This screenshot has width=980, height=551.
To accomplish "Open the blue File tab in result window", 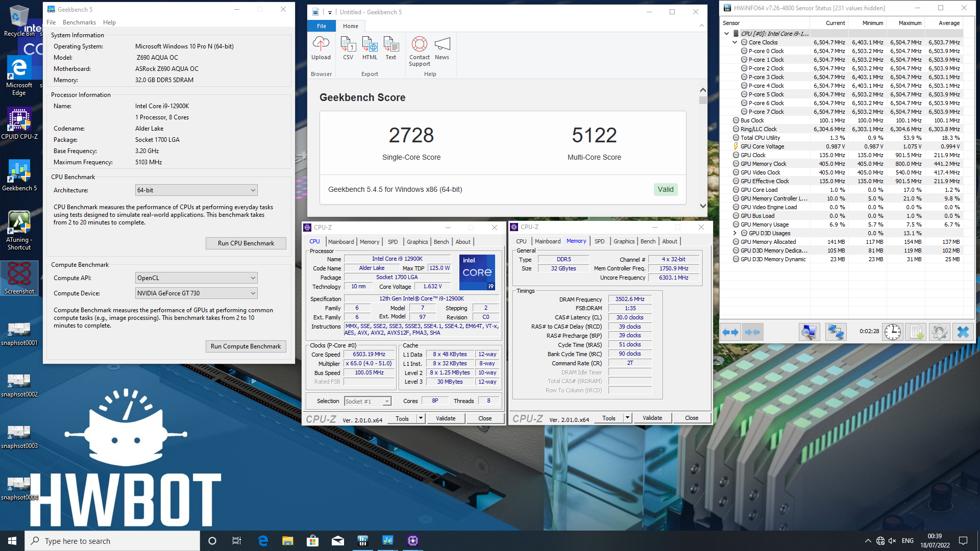I will (x=322, y=26).
